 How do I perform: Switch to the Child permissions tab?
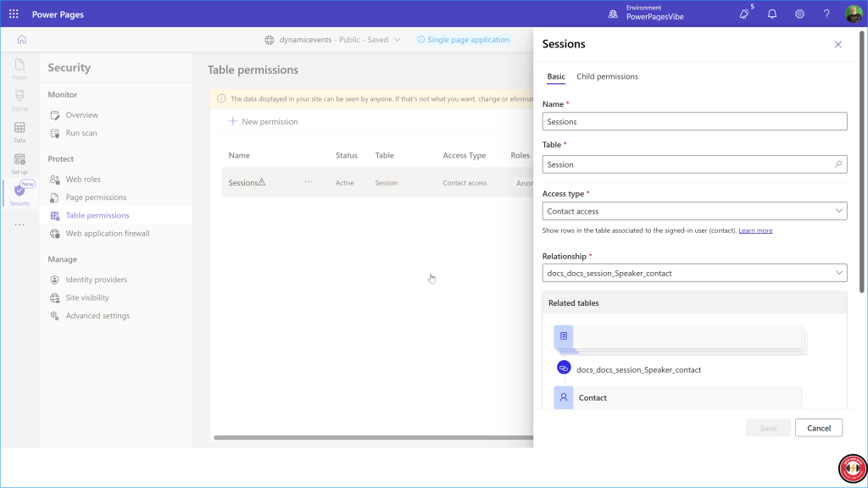(x=607, y=76)
